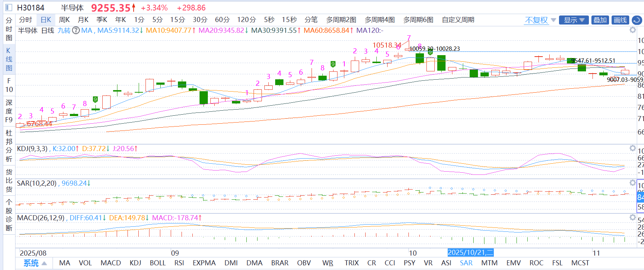Screen dimensions: 644x270
Task: Switch bottom indicator to KDJ
Action: tap(135, 263)
